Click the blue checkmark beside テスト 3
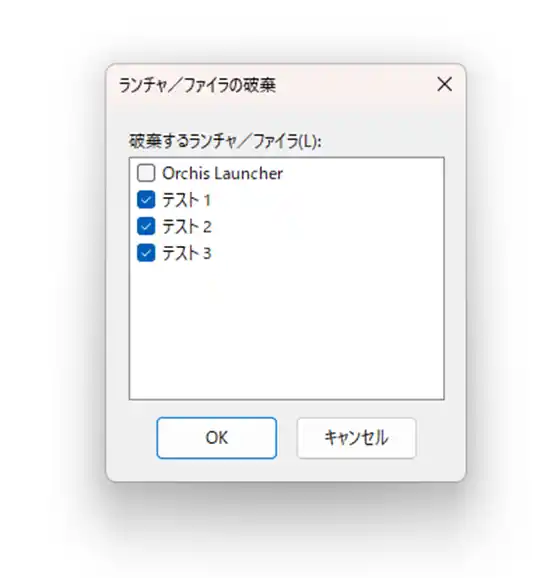The height and width of the screenshot is (578, 558). (146, 253)
